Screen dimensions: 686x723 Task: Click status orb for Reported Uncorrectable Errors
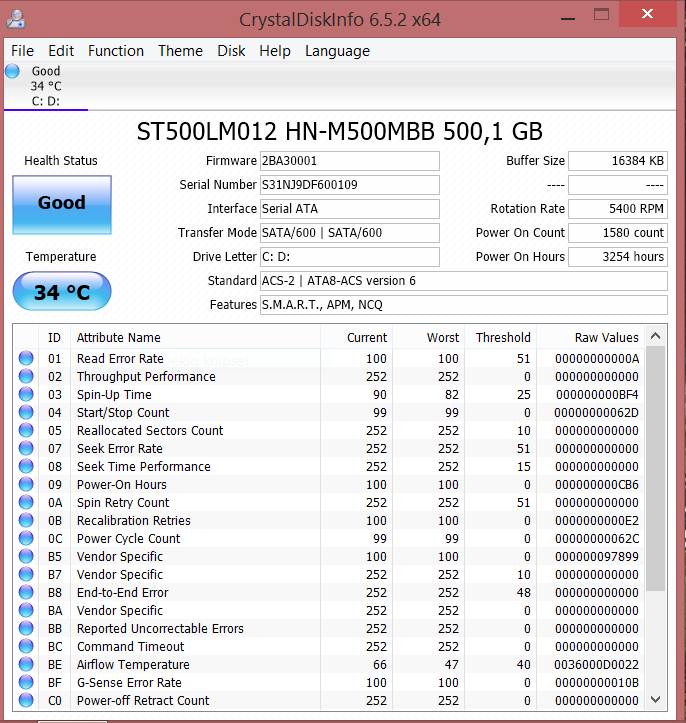pos(26,628)
